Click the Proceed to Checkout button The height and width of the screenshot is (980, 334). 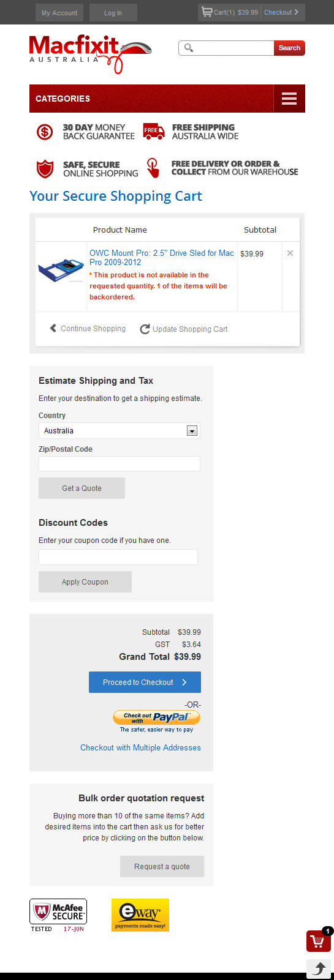[145, 683]
